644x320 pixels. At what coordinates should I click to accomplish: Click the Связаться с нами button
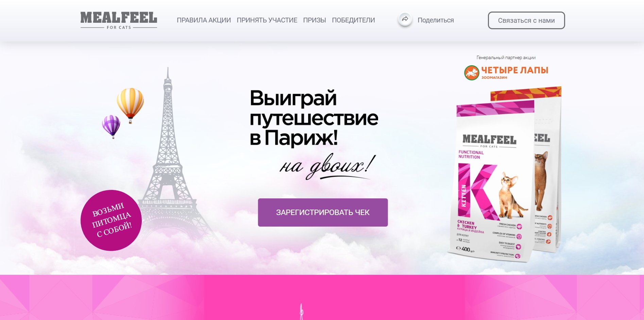526,20
